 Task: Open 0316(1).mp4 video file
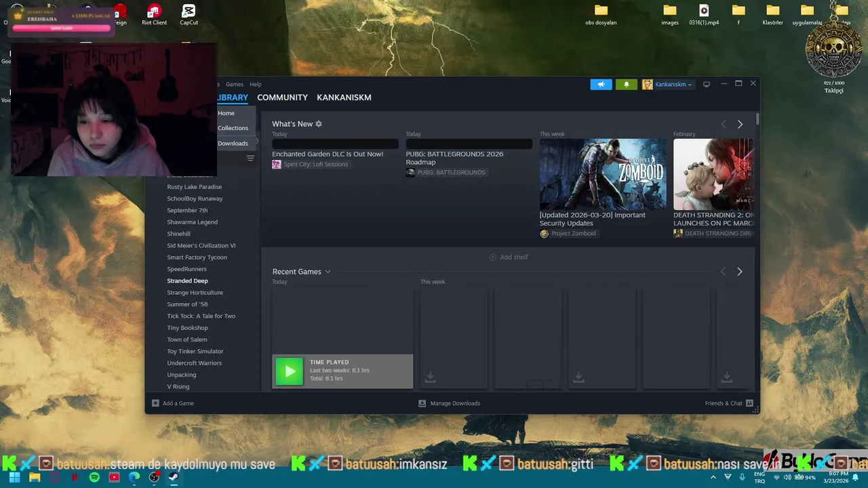click(x=704, y=14)
